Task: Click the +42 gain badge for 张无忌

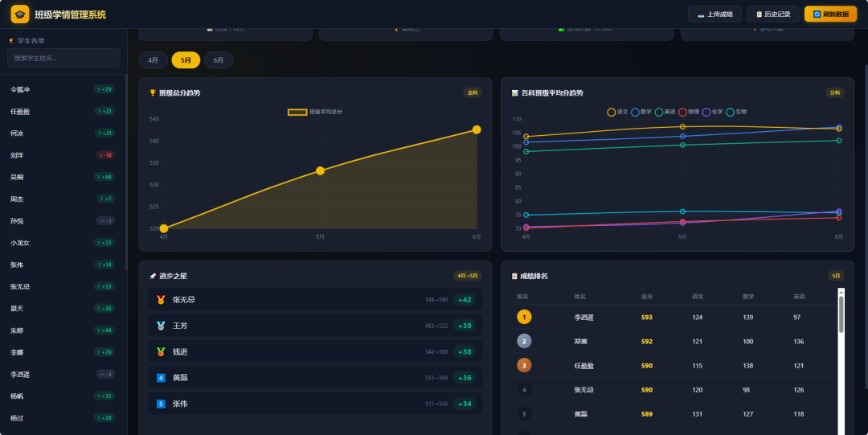Action: (465, 300)
